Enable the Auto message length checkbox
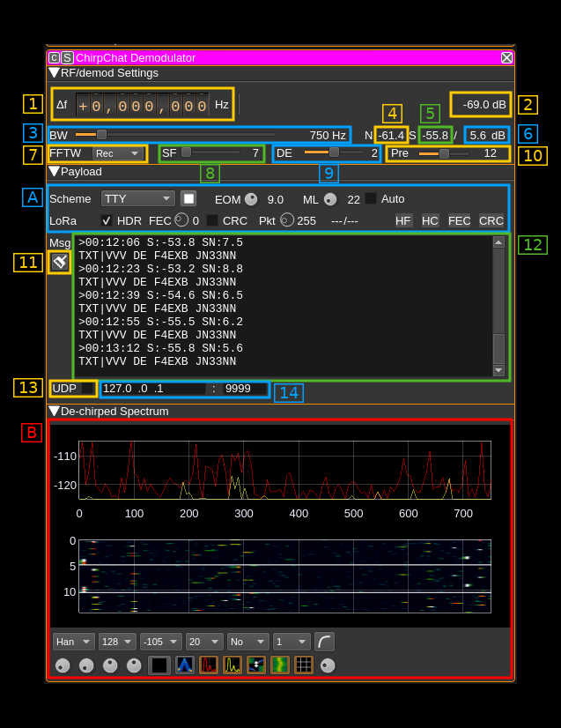The width and height of the screenshot is (561, 728). (371, 198)
